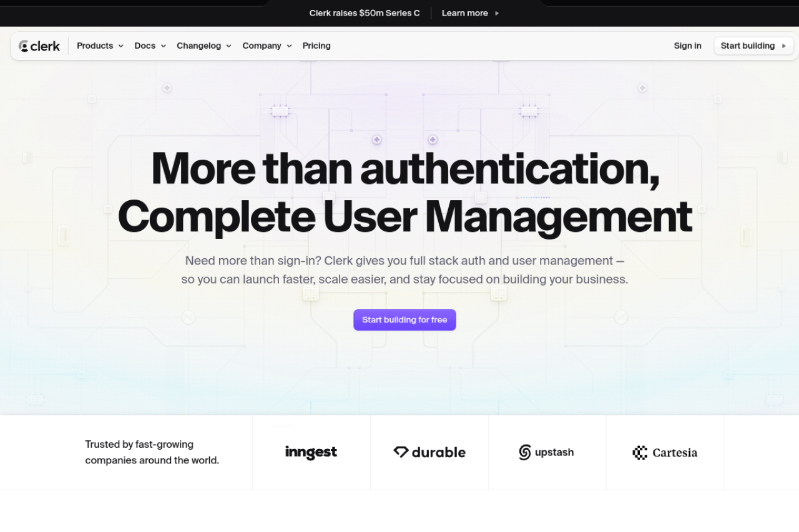The image size is (799, 532).
Task: Click the arrow icon next to Learn more
Action: [496, 13]
